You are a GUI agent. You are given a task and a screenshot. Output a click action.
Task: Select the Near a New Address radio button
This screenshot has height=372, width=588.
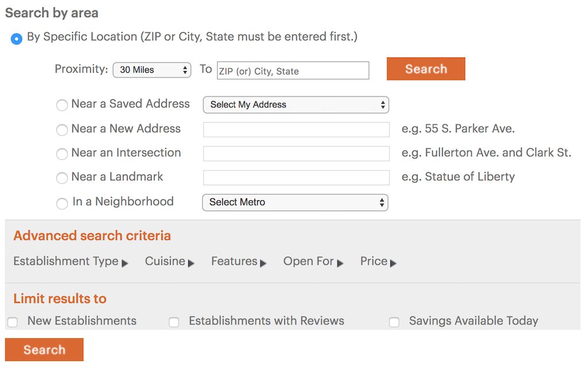coord(62,130)
